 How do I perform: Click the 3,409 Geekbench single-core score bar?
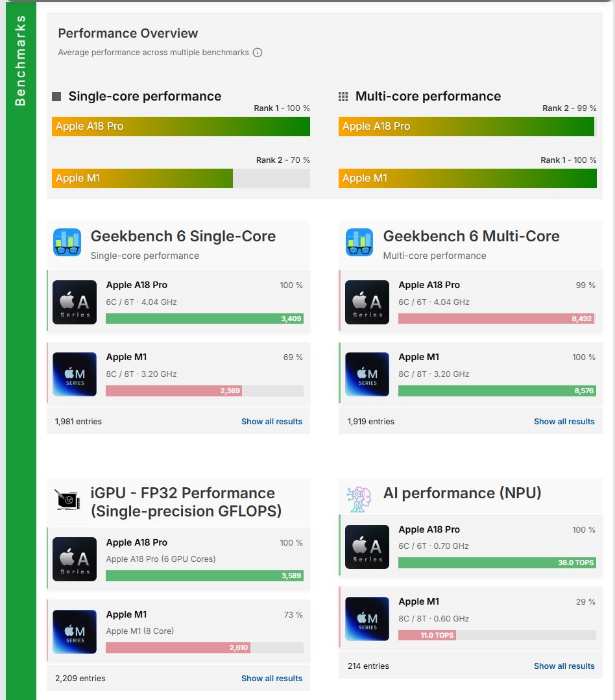tap(204, 319)
